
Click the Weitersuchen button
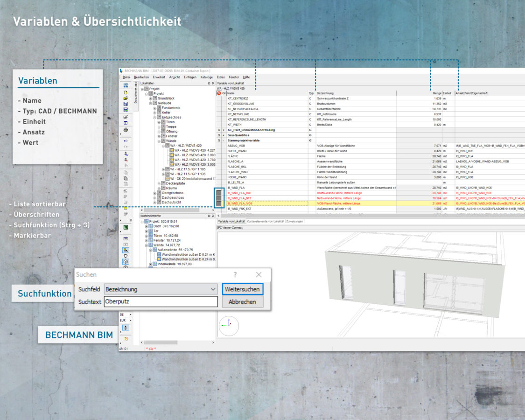click(242, 289)
